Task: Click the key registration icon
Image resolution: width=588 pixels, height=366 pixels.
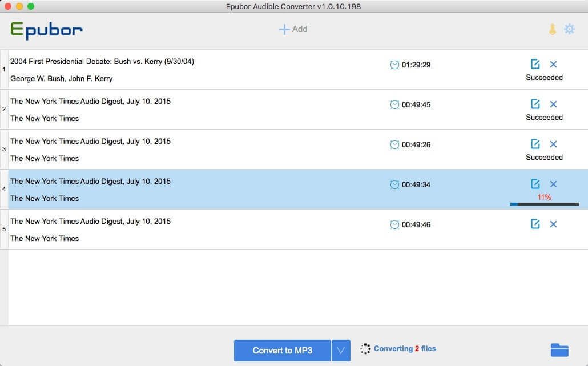Action: coord(553,29)
